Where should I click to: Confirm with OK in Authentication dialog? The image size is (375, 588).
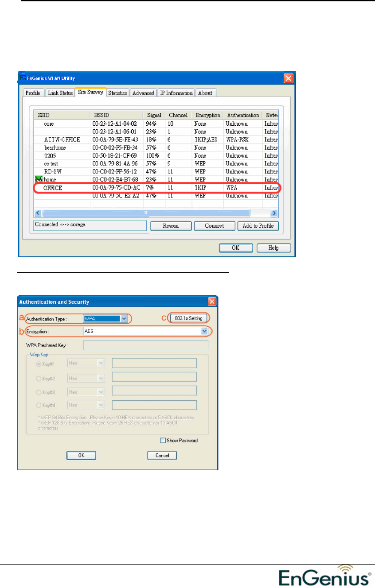(x=81, y=455)
